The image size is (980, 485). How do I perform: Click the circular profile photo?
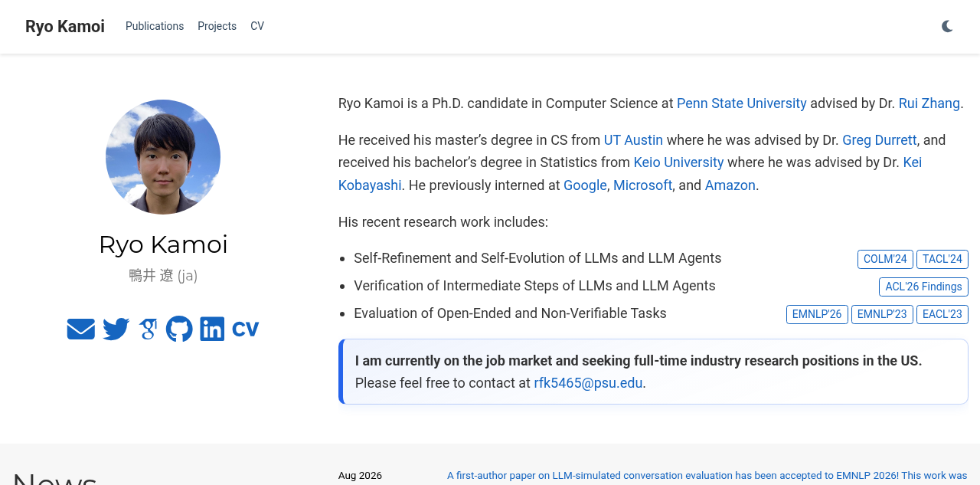pyautogui.click(x=163, y=157)
